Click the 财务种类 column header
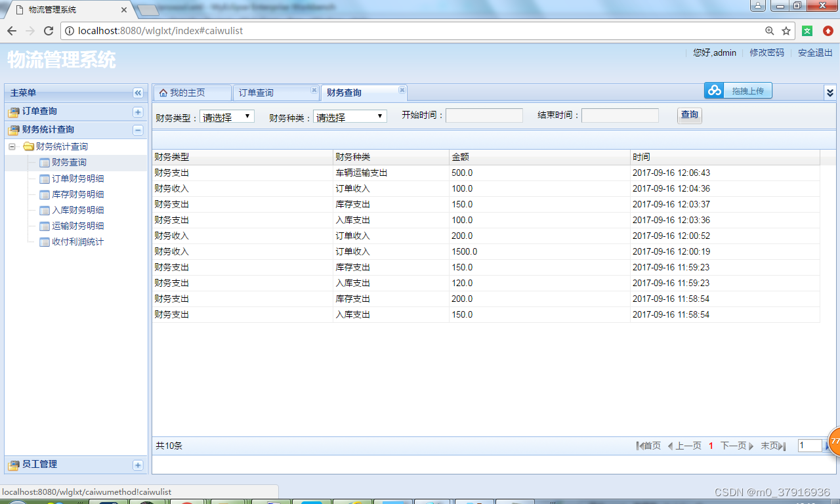 click(391, 157)
